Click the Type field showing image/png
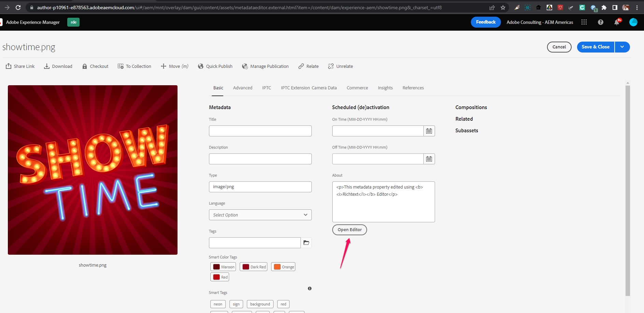This screenshot has width=644, height=313. click(260, 187)
